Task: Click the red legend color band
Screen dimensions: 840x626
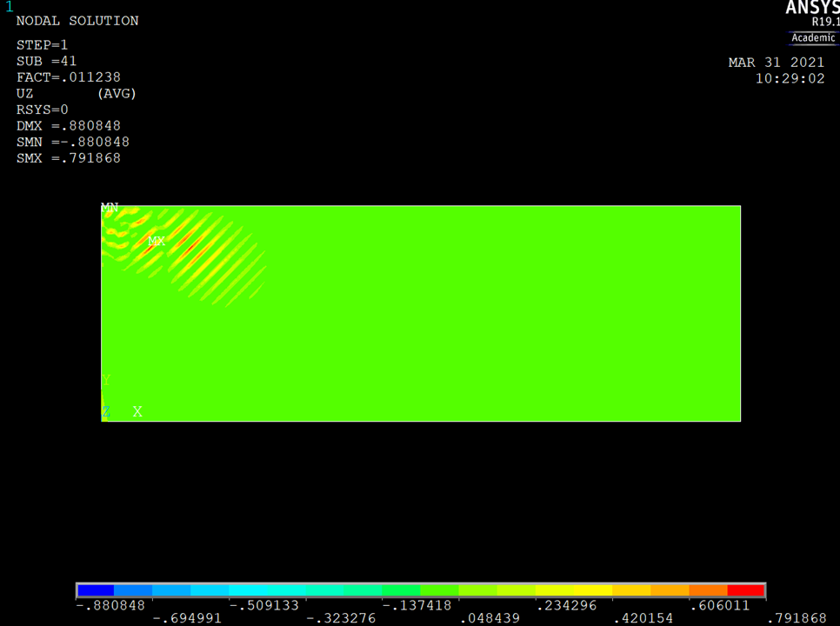Action: point(746,590)
